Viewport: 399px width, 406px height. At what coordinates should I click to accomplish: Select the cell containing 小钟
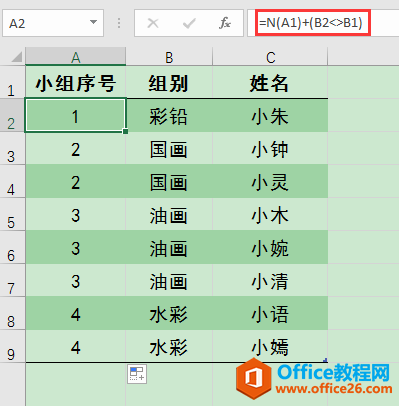coord(270,148)
